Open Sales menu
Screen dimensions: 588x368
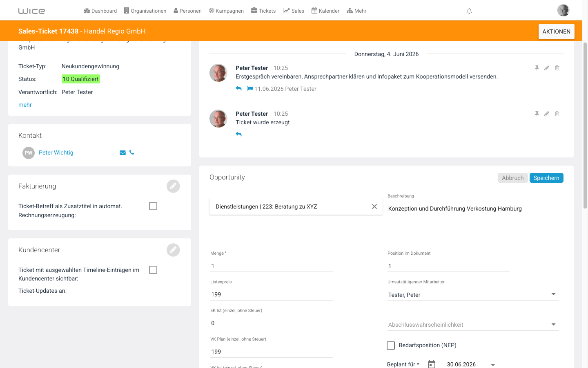[294, 11]
